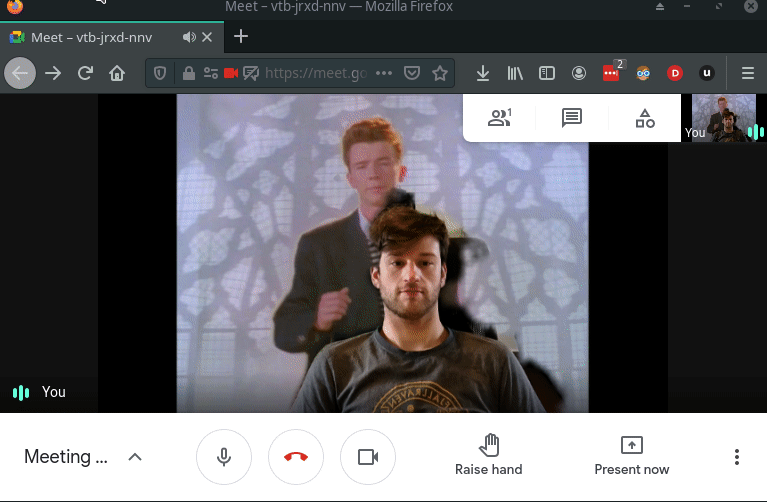This screenshot has width=767, height=502.
Task: Click the red camera sharing indicator
Action: point(231,73)
